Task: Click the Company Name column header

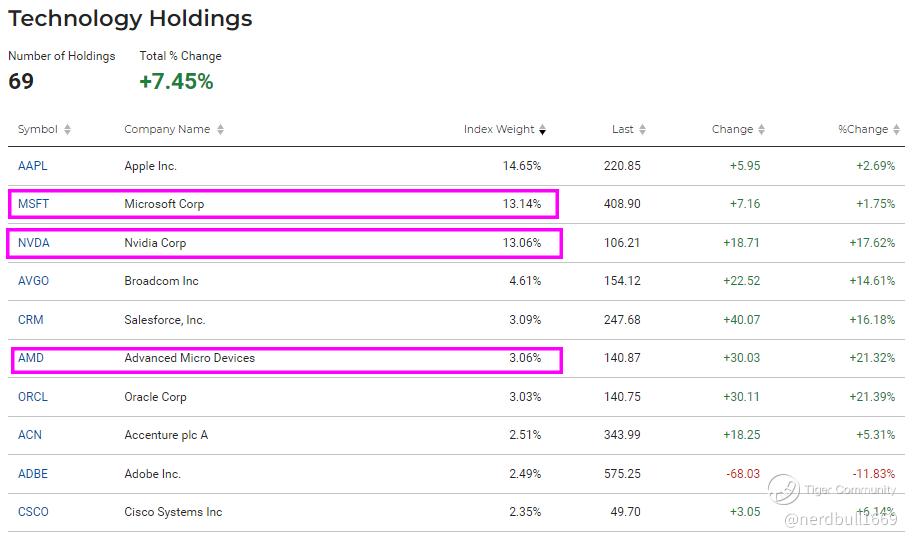Action: pos(167,130)
